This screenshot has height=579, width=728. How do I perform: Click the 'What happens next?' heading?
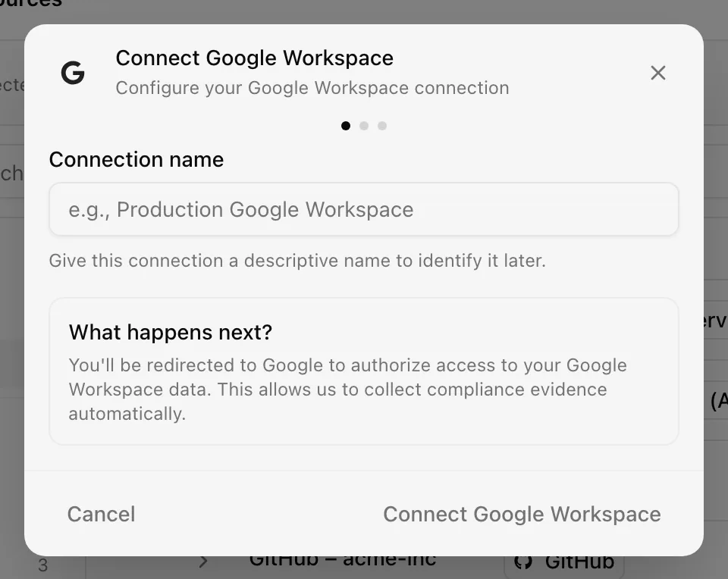pyautogui.click(x=171, y=332)
